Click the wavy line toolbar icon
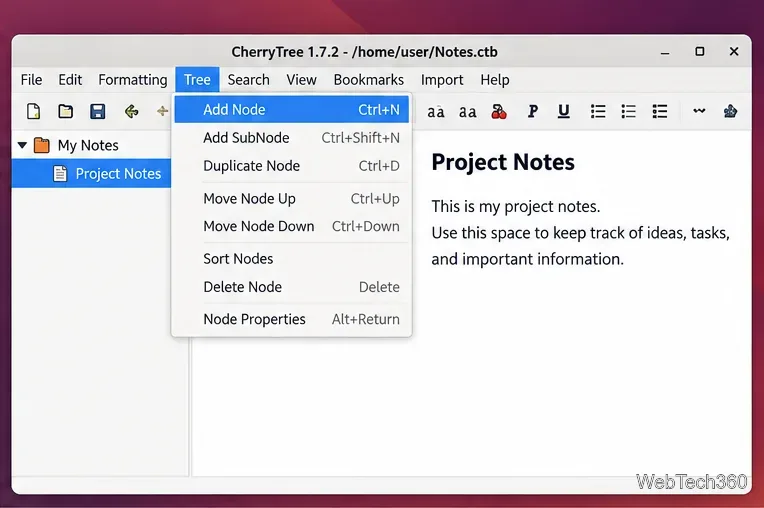 [x=699, y=111]
